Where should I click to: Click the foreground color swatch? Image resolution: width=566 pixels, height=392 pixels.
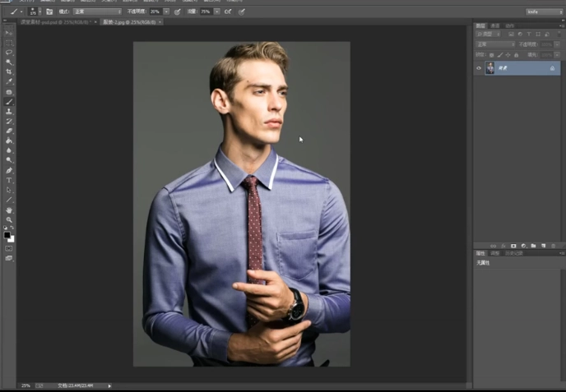(7, 235)
